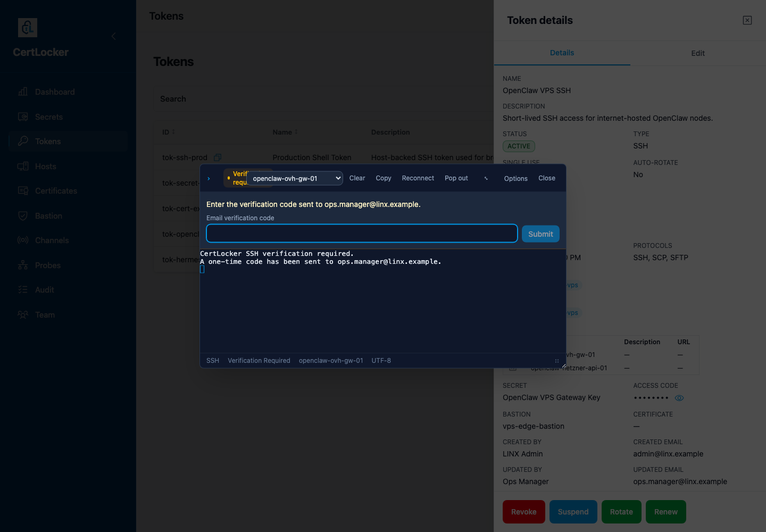
Task: Grab the terminal drag handle dots
Action: coord(557,361)
